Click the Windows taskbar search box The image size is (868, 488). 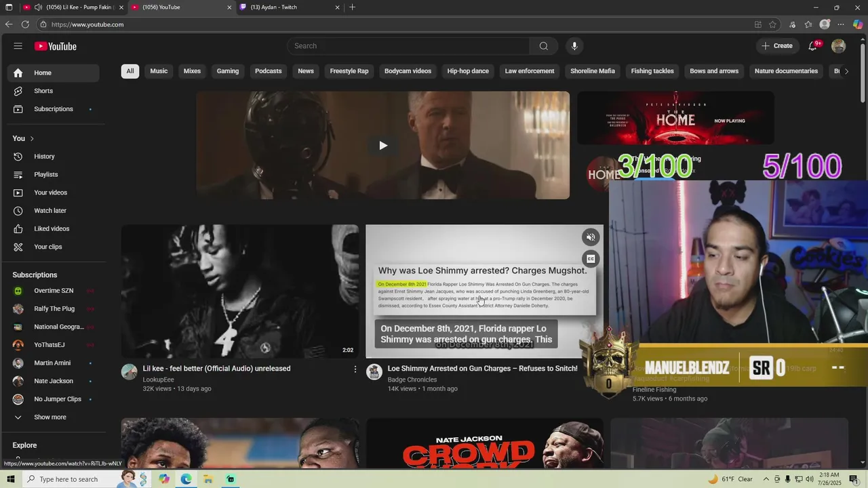click(71, 479)
